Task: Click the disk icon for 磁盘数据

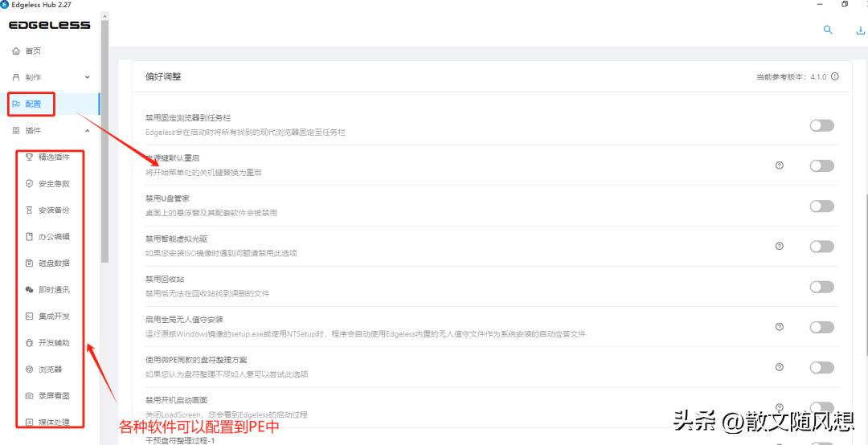Action: point(30,263)
